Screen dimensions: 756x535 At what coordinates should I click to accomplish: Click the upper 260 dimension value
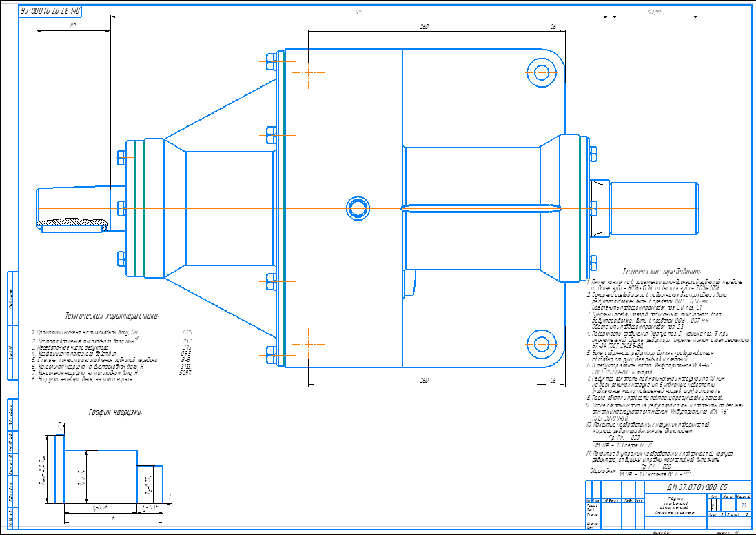pyautogui.click(x=425, y=26)
